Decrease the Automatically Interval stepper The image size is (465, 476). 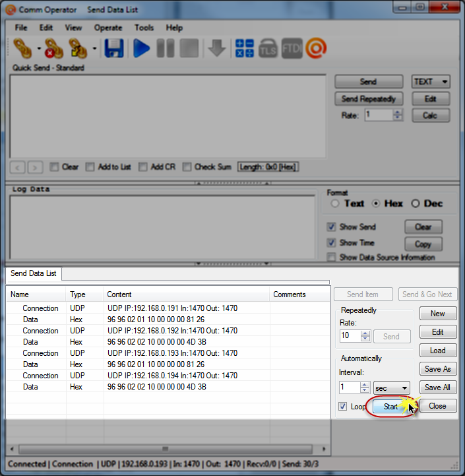pos(365,391)
